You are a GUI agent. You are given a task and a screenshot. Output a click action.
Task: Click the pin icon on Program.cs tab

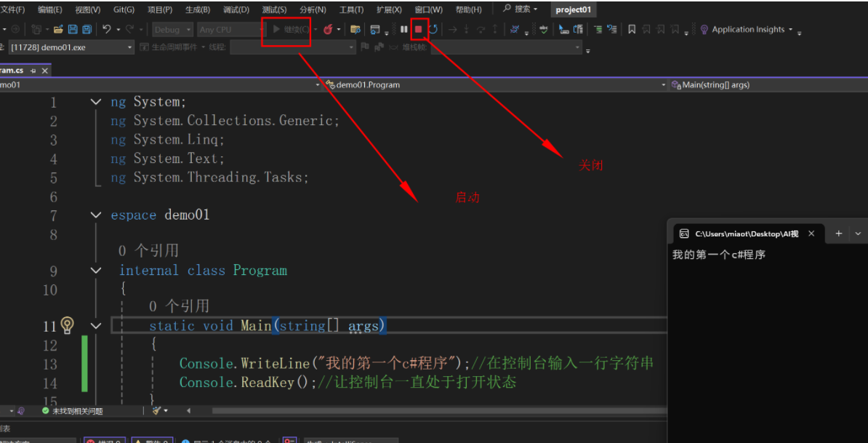[x=33, y=71]
